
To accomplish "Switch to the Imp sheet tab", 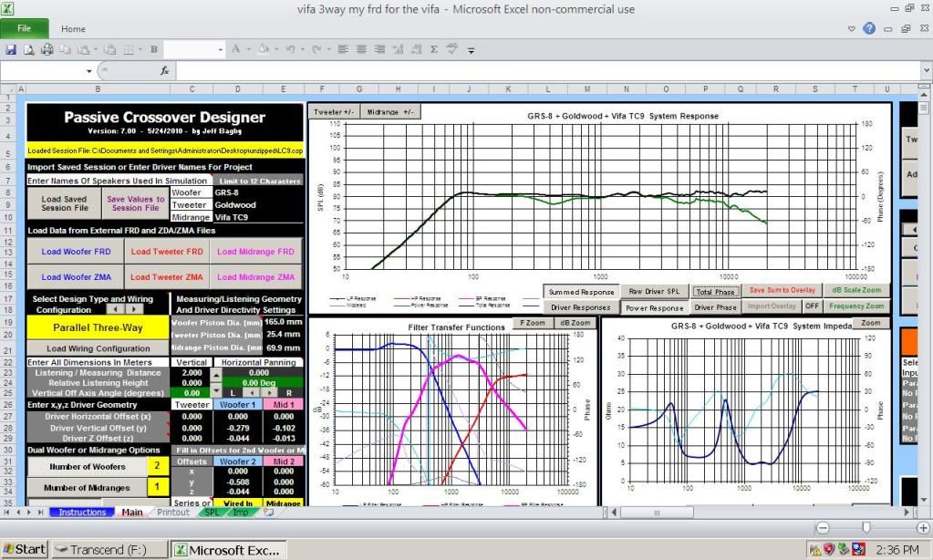I will 241,512.
